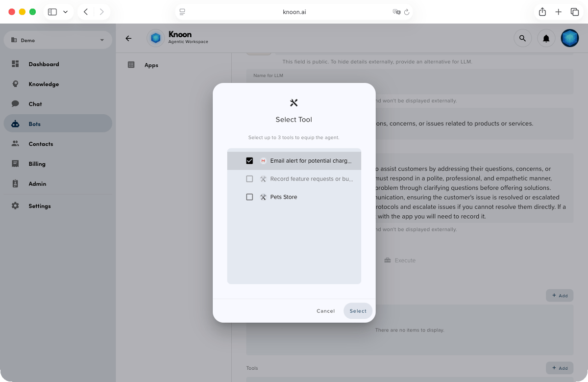Confirm tools with the Select button

(x=358, y=311)
